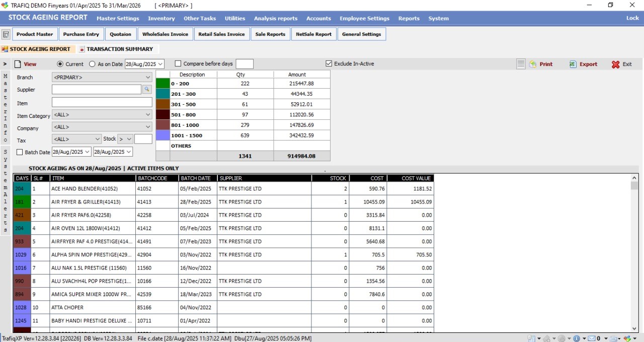
Task: Click the Retail Sales Invoice button
Action: point(222,34)
